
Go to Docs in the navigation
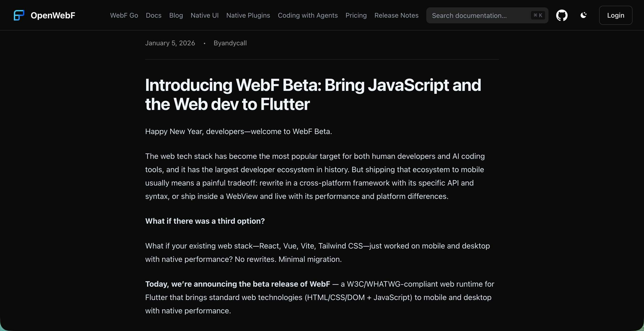pos(153,15)
